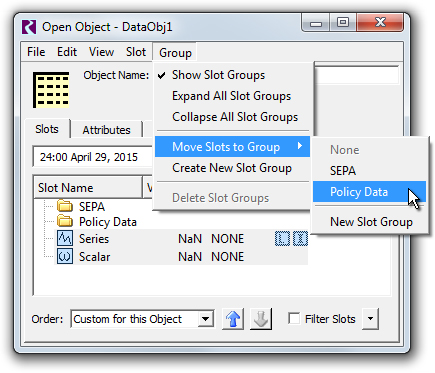Viewport: 435px width, 373px height.
Task: Click the NaN value in the Series row
Action: tap(190, 239)
